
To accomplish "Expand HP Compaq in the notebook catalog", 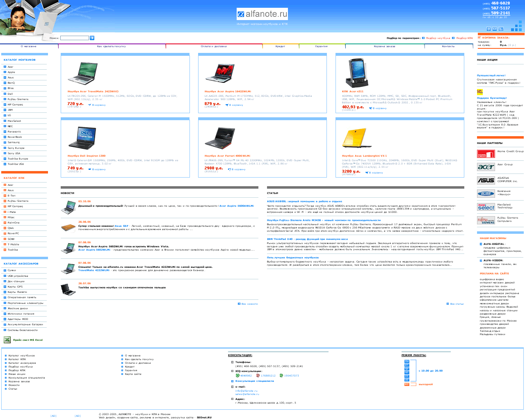I will 5,105.
